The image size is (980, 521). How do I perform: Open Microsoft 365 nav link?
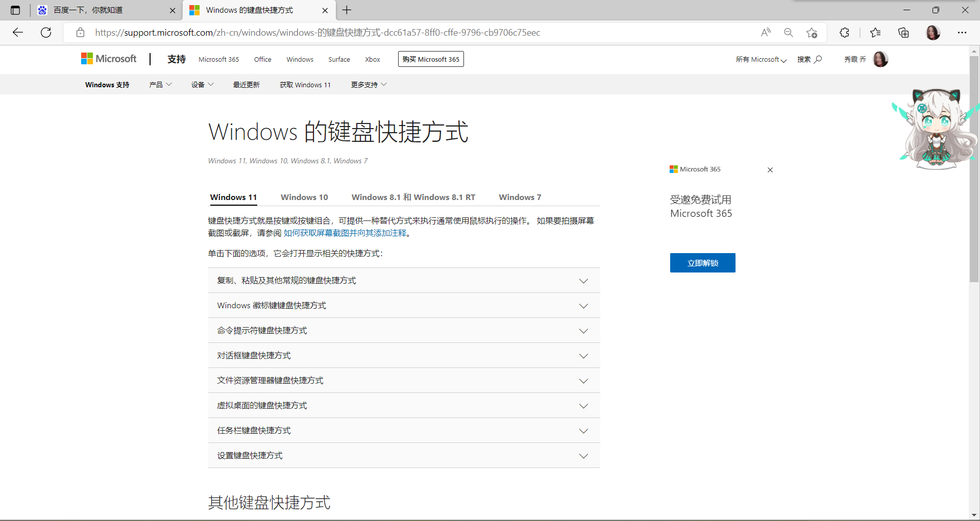(x=218, y=59)
